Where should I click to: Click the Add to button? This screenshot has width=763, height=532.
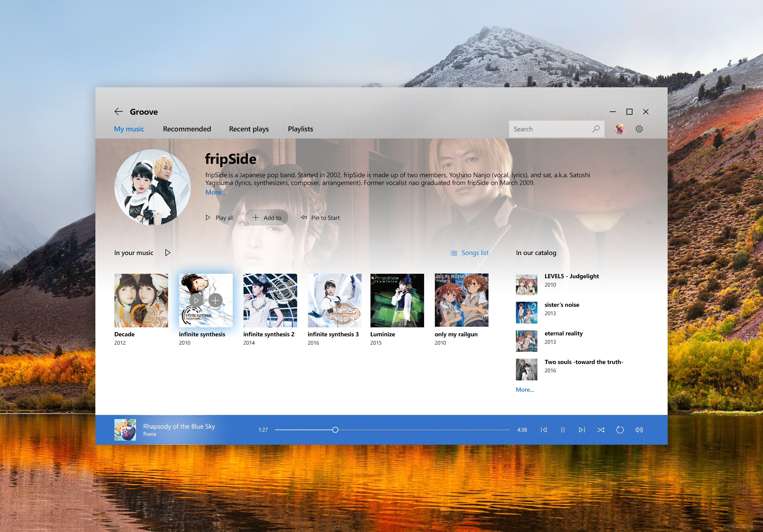pos(266,217)
